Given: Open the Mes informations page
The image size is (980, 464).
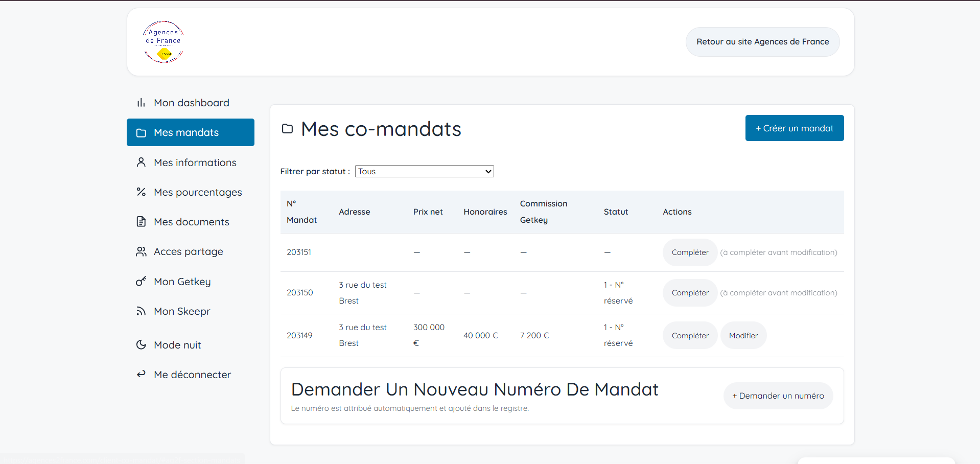Looking at the screenshot, I should click(x=191, y=163).
